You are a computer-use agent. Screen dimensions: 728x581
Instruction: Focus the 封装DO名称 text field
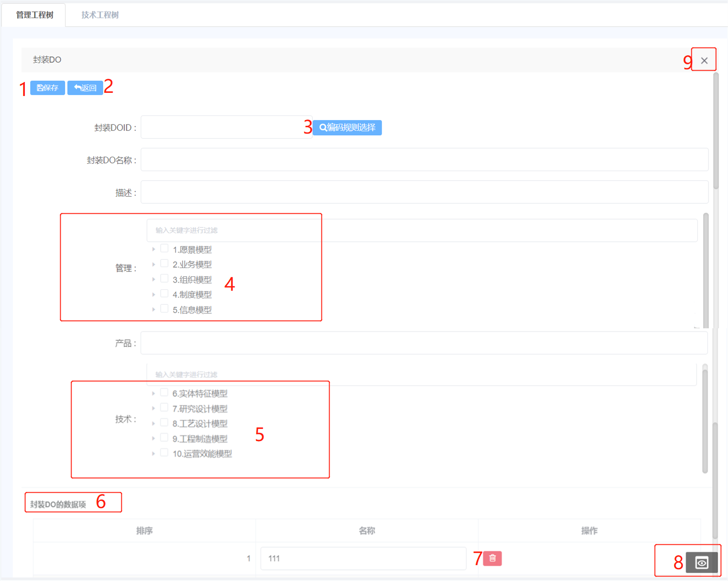coord(424,160)
